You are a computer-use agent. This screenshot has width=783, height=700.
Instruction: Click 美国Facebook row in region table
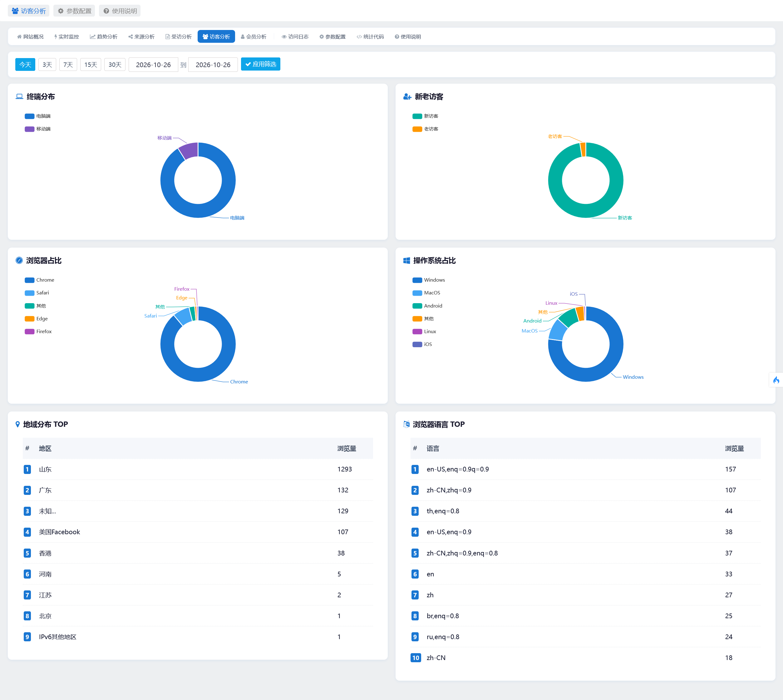pyautogui.click(x=198, y=532)
